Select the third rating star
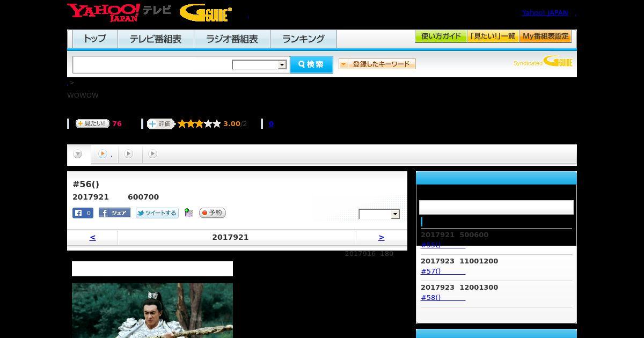 [x=199, y=124]
